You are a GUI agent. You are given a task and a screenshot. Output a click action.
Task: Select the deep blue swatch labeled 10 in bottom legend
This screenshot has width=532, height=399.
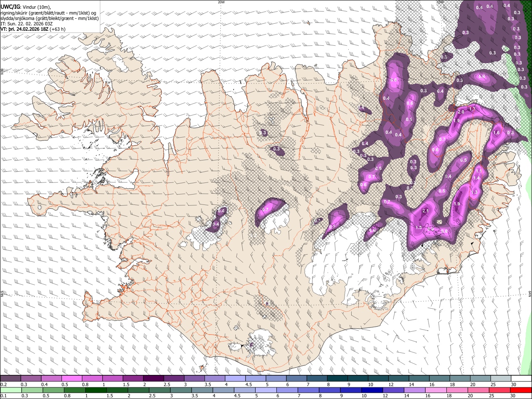pos(372,390)
